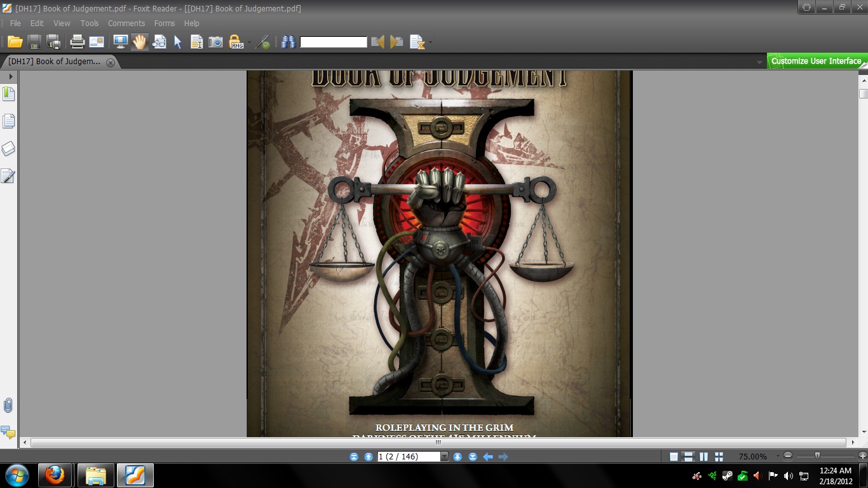Click the binoculars search icon

coord(288,42)
